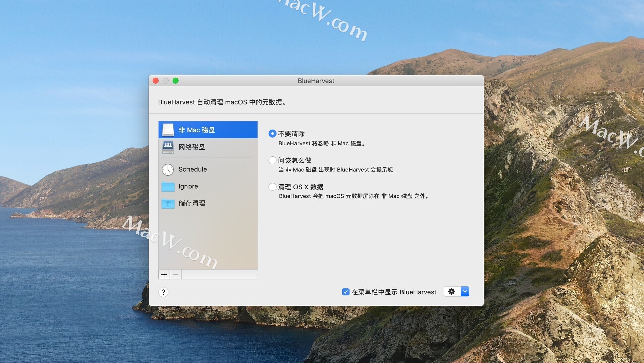Click text 'BlueHarvest 会把 macOS 元数据屏除在'
The width and height of the screenshot is (644, 363).
[x=329, y=196]
